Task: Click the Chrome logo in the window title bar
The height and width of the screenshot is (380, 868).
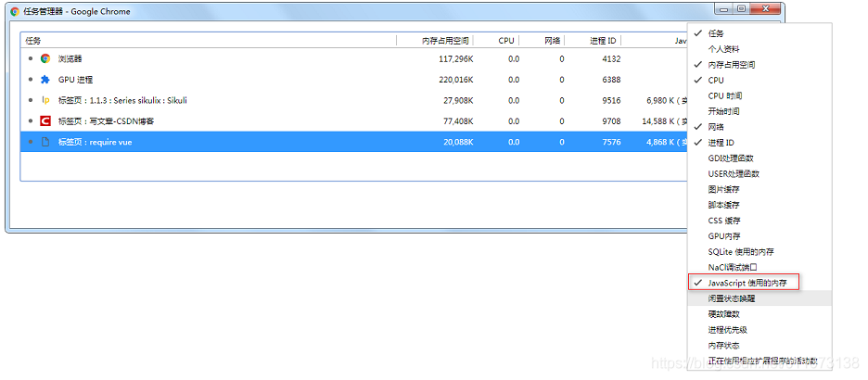Action: 15,10
